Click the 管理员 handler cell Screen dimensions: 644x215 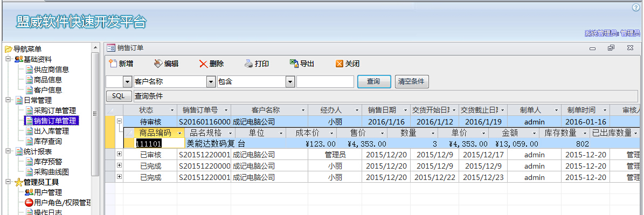click(x=335, y=155)
